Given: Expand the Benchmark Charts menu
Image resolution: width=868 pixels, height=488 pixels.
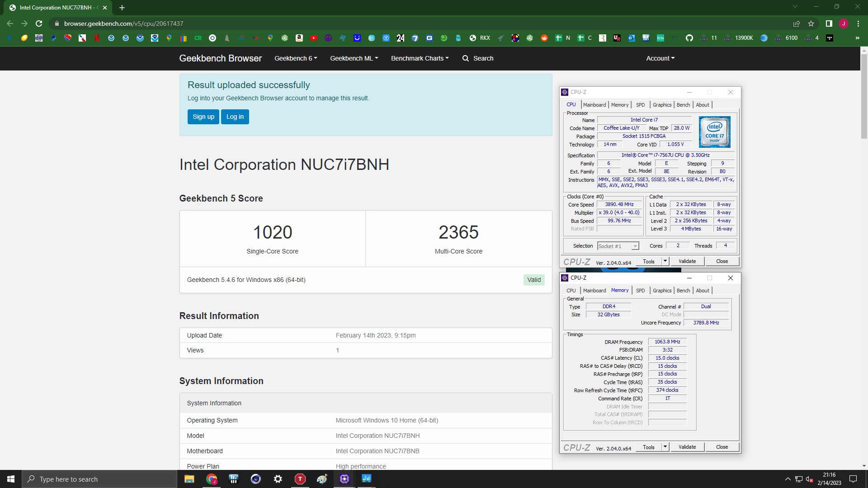Looking at the screenshot, I should pyautogui.click(x=420, y=58).
